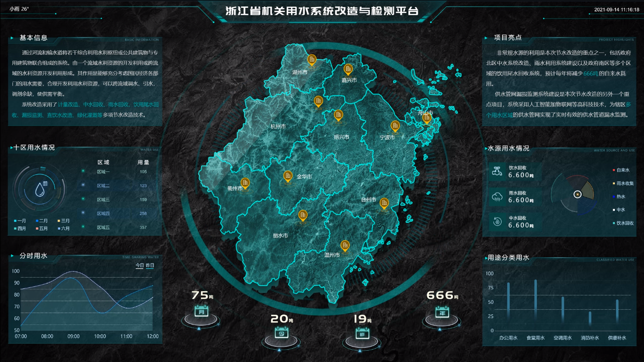Click the arrow beside 水源用水情况 header
The image size is (644, 362).
pyautogui.click(x=485, y=148)
